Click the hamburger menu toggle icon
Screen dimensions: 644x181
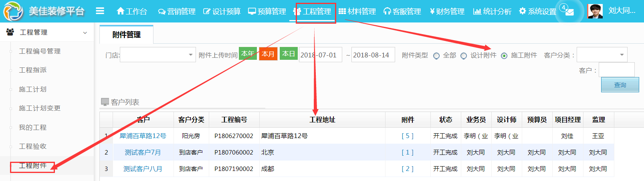pyautogui.click(x=100, y=11)
